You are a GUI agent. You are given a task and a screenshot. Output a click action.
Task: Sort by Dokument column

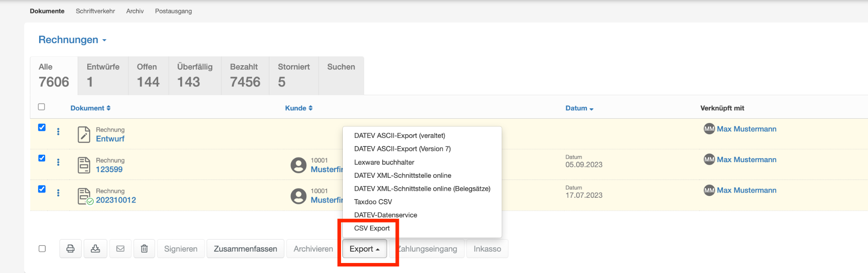pyautogui.click(x=90, y=108)
